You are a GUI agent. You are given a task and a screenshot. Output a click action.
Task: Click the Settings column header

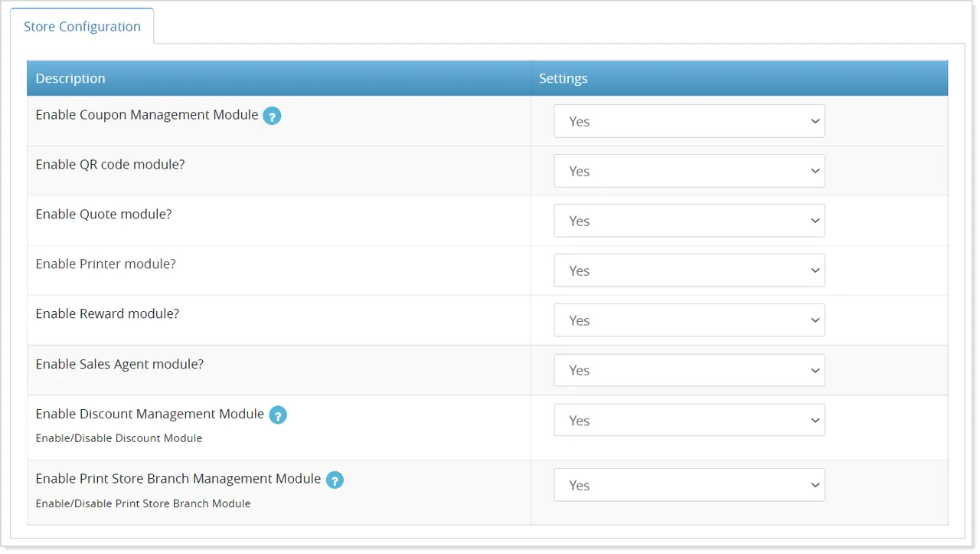tap(563, 78)
